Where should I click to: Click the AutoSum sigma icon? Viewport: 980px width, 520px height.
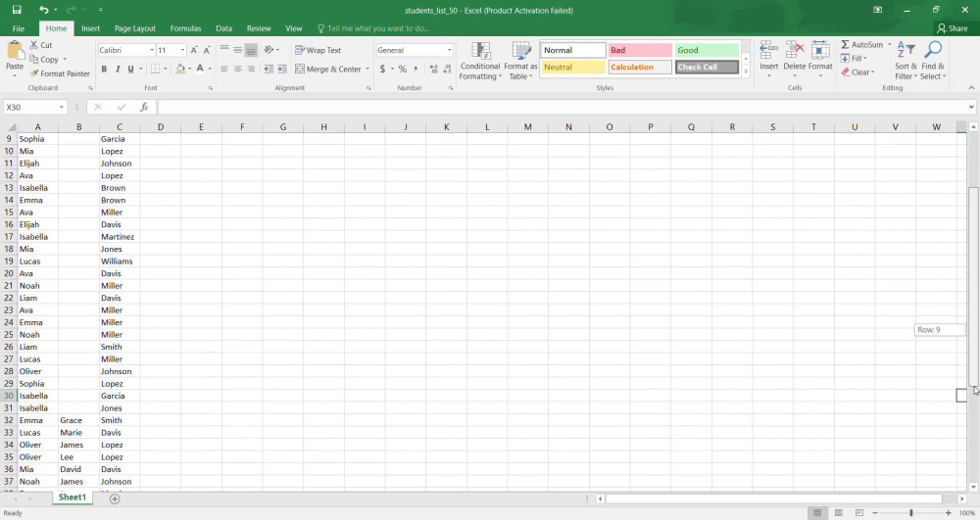tap(845, 44)
